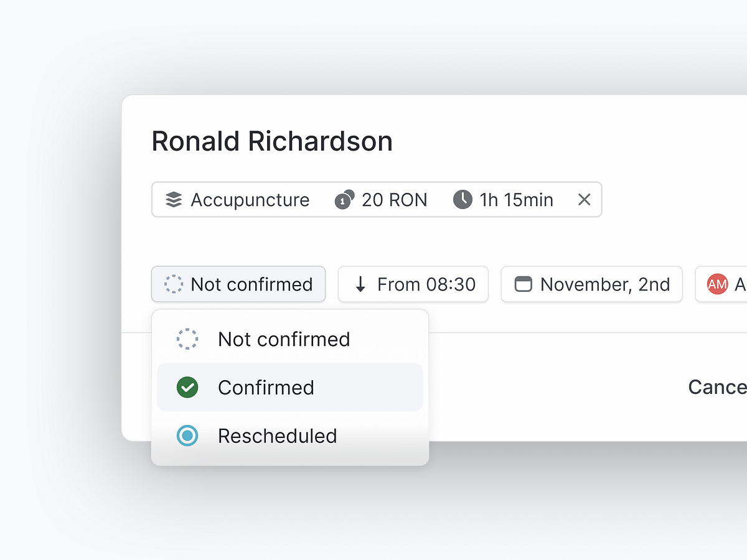Select the dashed circle in the menu's Not confirmed row
Viewport: 747px width, 560px height.
(x=187, y=339)
